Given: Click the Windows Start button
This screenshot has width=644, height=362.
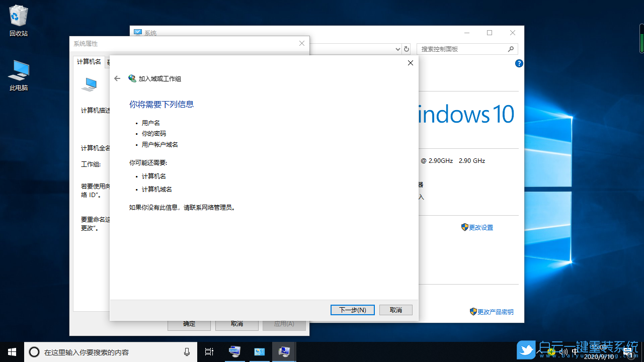Looking at the screenshot, I should pos(12,352).
